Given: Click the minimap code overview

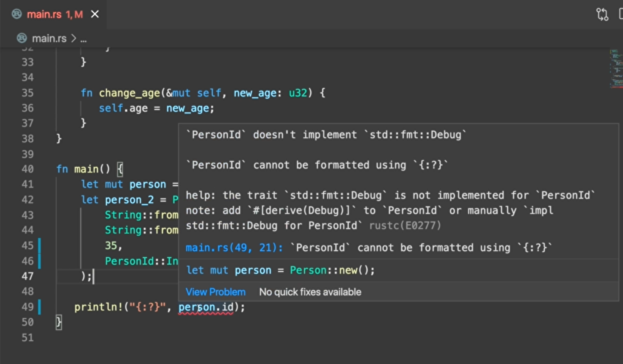Looking at the screenshot, I should click(x=616, y=68).
